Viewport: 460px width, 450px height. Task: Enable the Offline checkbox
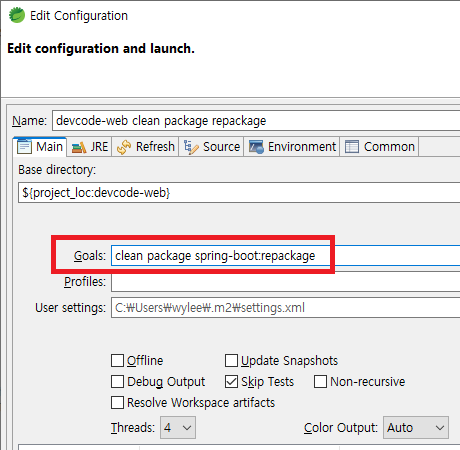click(x=117, y=361)
